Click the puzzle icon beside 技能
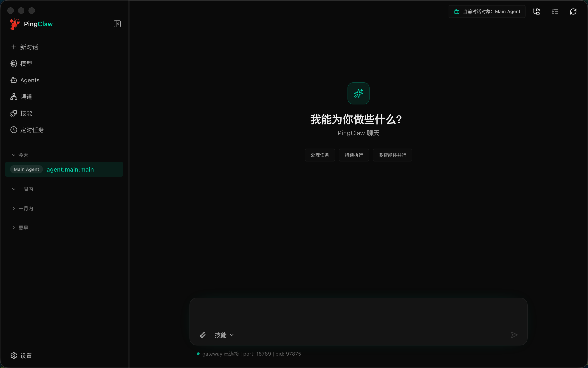Image resolution: width=588 pixels, height=368 pixels. (x=14, y=113)
